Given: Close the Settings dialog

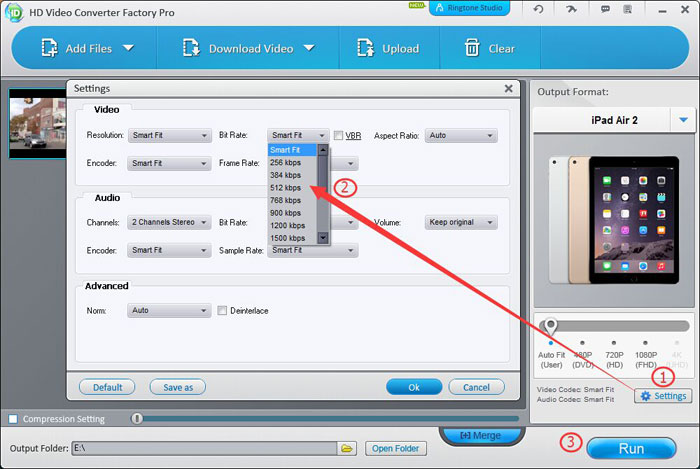Looking at the screenshot, I should (x=508, y=88).
